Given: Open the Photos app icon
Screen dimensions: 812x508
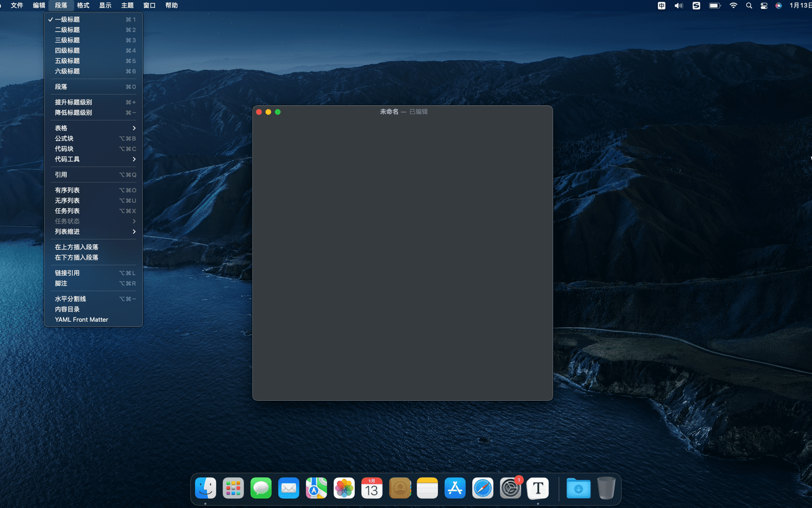Looking at the screenshot, I should [x=344, y=489].
